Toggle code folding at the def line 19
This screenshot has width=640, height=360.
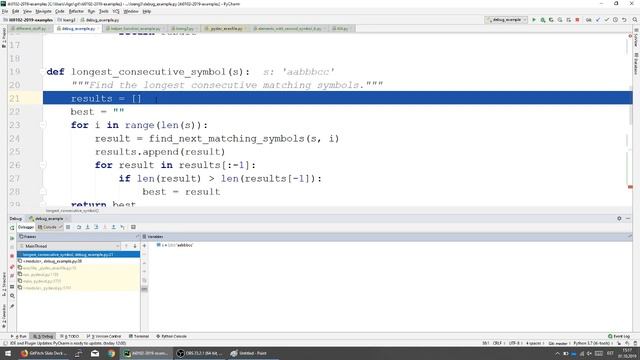click(x=42, y=72)
